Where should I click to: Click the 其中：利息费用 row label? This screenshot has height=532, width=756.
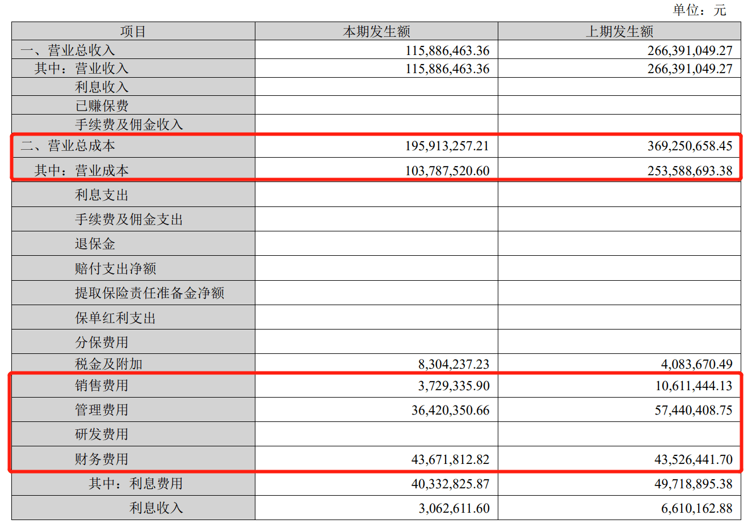(136, 484)
